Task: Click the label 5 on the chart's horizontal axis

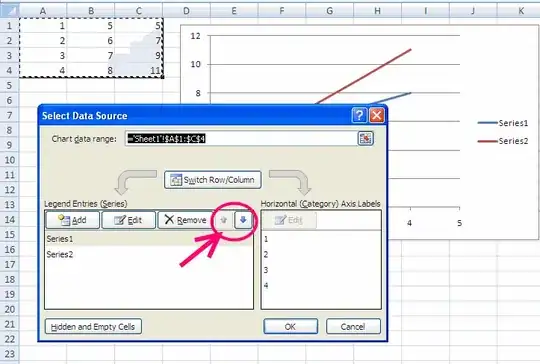Action: [x=459, y=223]
